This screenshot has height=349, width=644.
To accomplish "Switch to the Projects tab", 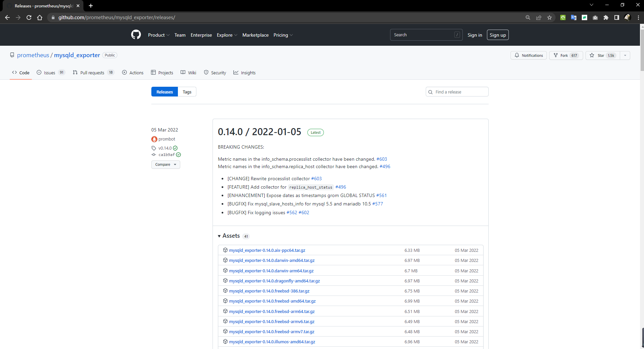I will click(x=162, y=73).
